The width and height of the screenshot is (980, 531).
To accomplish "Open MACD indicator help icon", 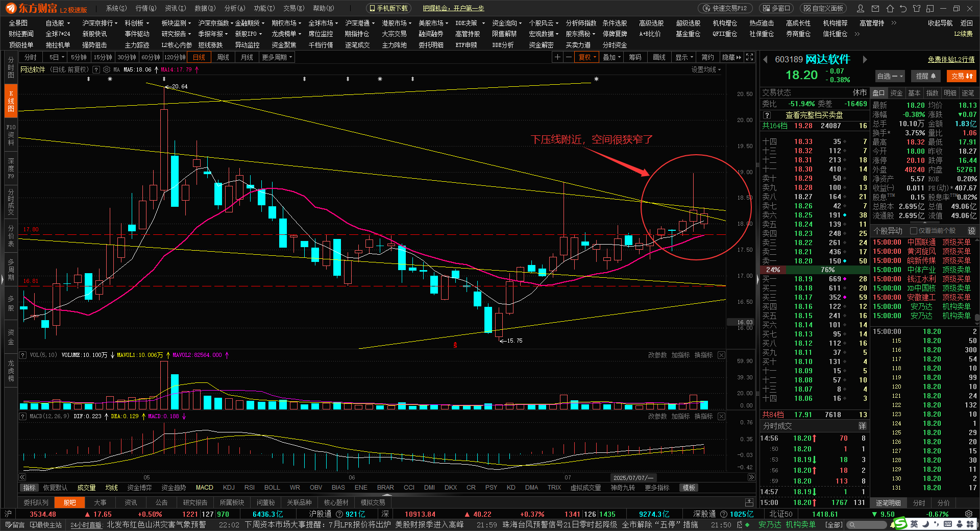I will [x=22, y=416].
